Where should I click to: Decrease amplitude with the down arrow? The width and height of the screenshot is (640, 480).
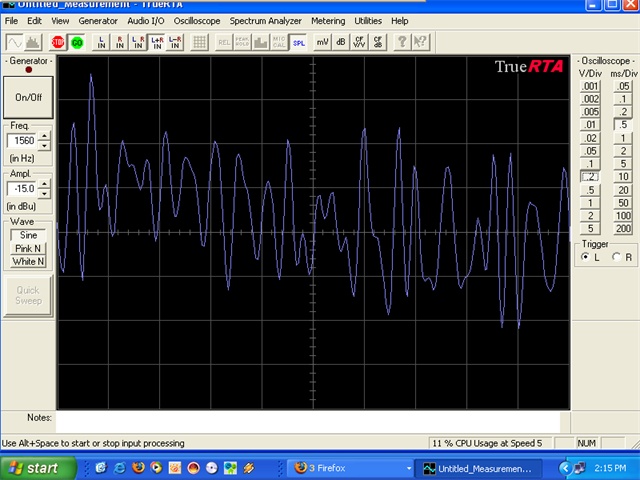point(44,193)
